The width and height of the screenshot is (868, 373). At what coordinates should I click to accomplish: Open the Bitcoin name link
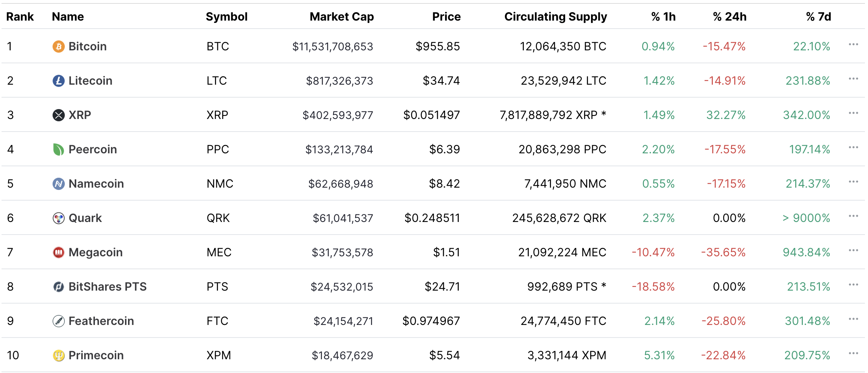[88, 47]
